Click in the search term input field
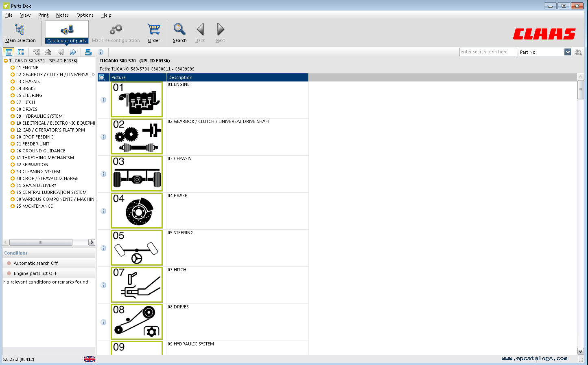This screenshot has width=588, height=365. [488, 52]
